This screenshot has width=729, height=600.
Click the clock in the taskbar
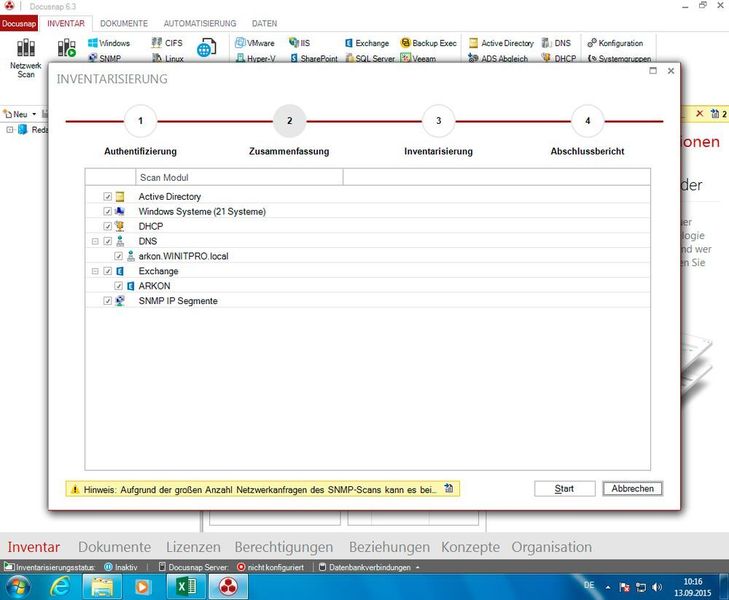coord(692,587)
